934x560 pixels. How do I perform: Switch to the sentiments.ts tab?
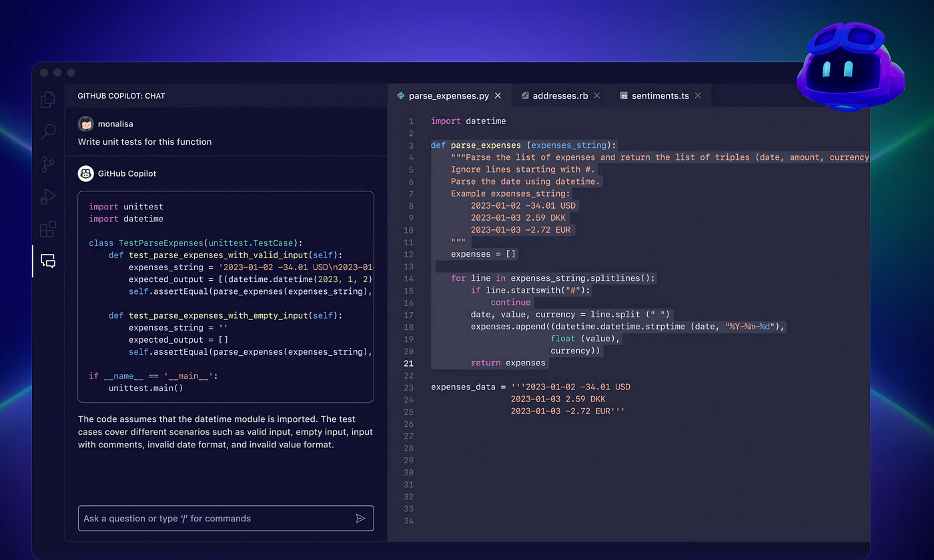point(659,96)
